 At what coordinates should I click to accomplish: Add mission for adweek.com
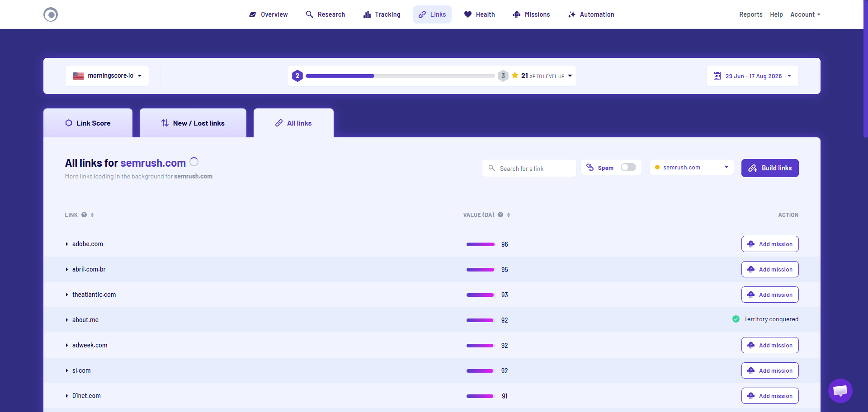(x=770, y=345)
